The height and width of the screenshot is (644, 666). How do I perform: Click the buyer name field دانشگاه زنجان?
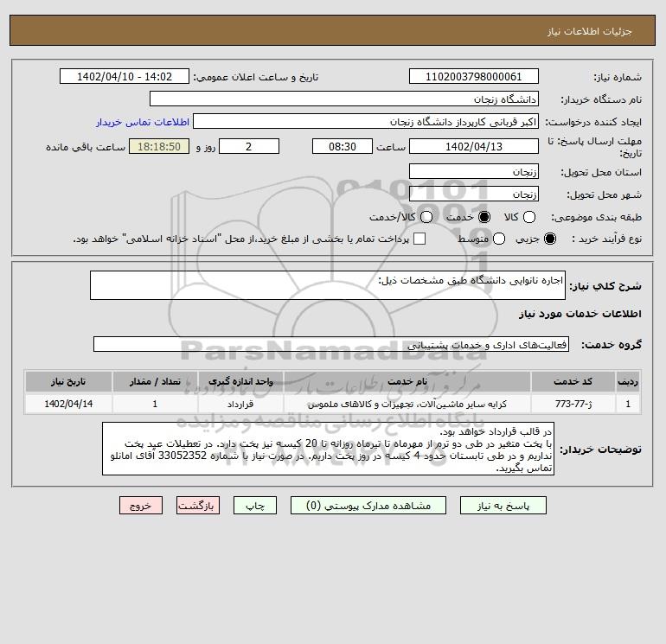(x=344, y=99)
